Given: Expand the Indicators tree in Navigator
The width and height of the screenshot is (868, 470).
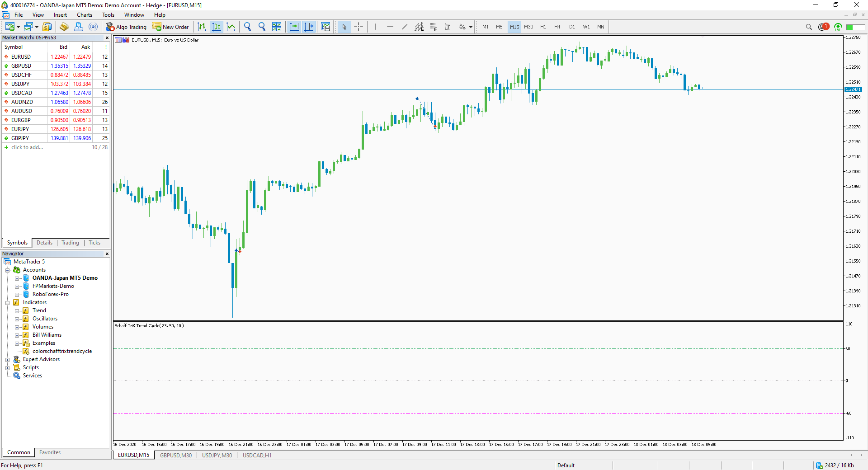Looking at the screenshot, I should 8,302.
